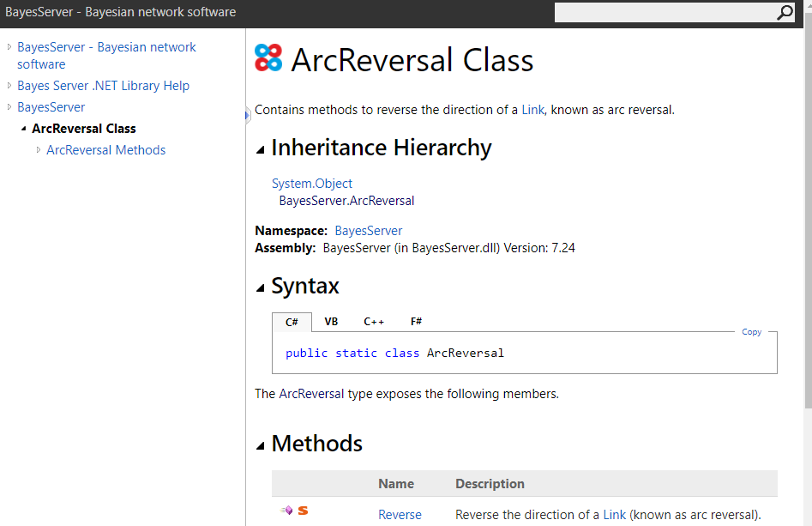Open the BayesServer namespace link
The height and width of the screenshot is (526, 812).
368,230
